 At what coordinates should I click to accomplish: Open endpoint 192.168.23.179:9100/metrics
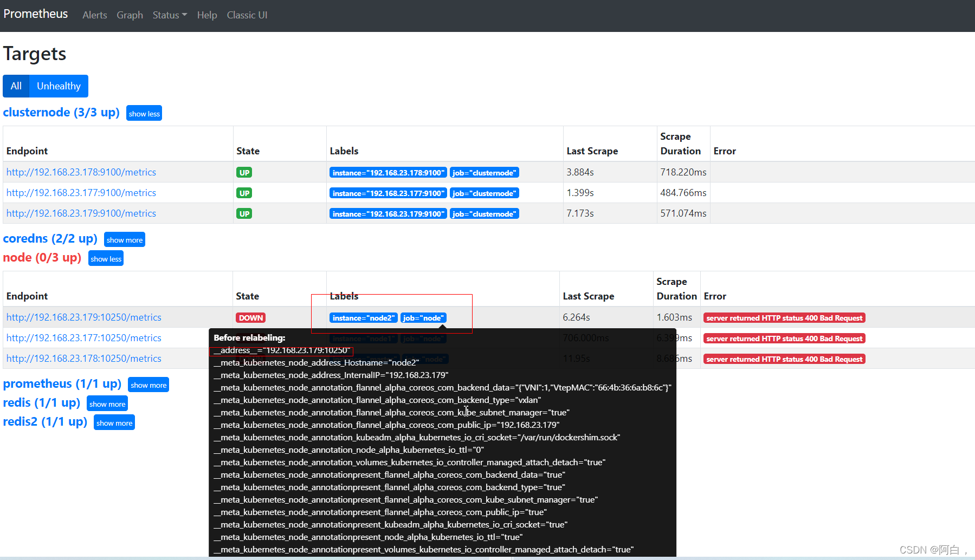(81, 213)
